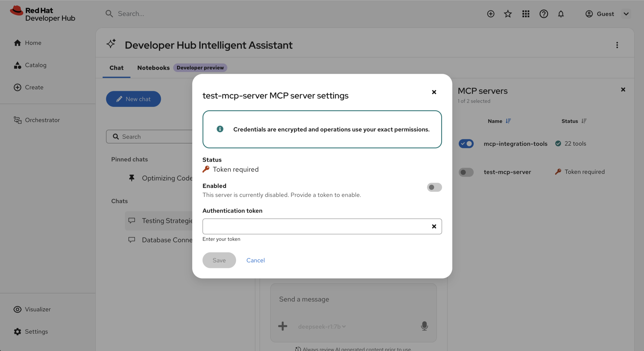Expand the Guest profile dropdown chevron
644x351 pixels.
point(626,14)
